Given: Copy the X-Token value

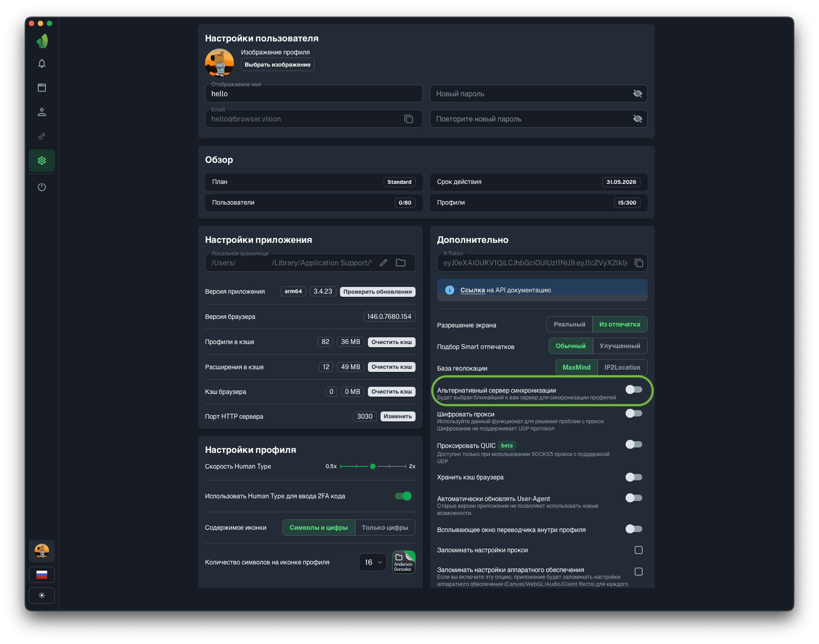Looking at the screenshot, I should (x=639, y=263).
